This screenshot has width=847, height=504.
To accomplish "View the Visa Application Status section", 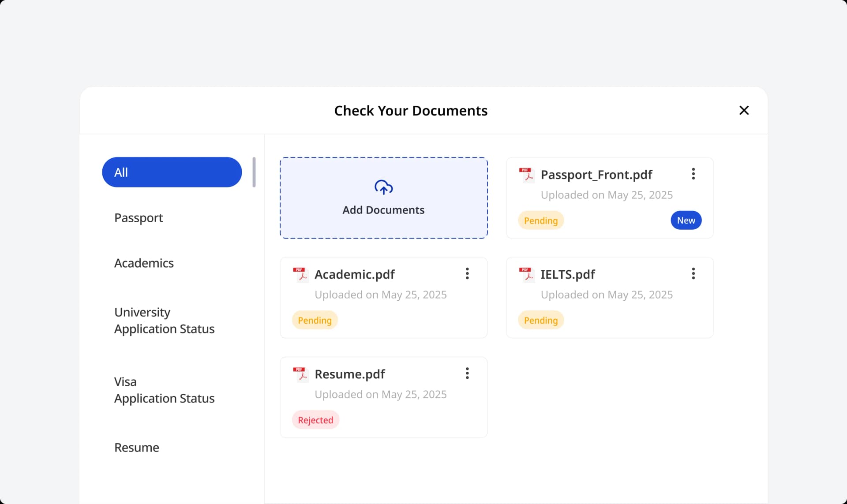I will [x=164, y=390].
